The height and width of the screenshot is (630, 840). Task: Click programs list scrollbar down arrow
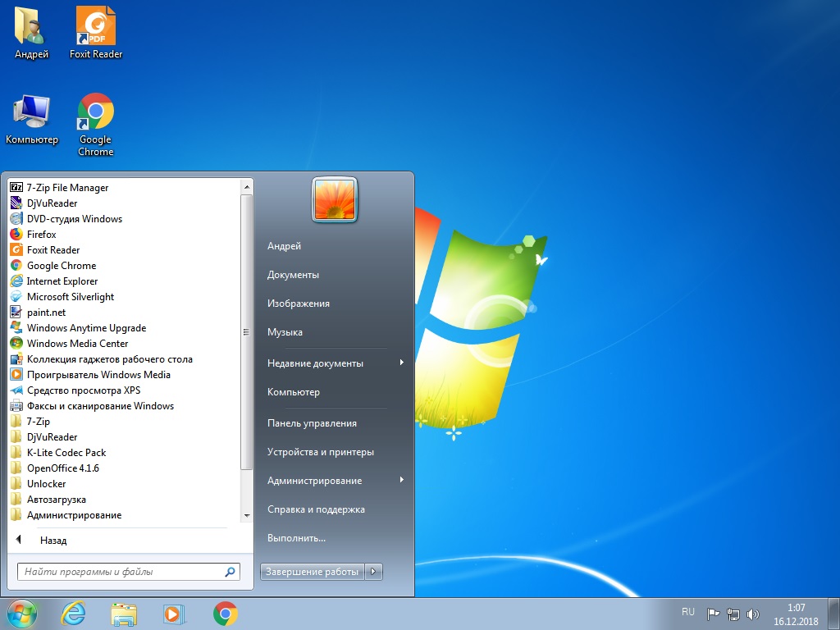[x=246, y=516]
